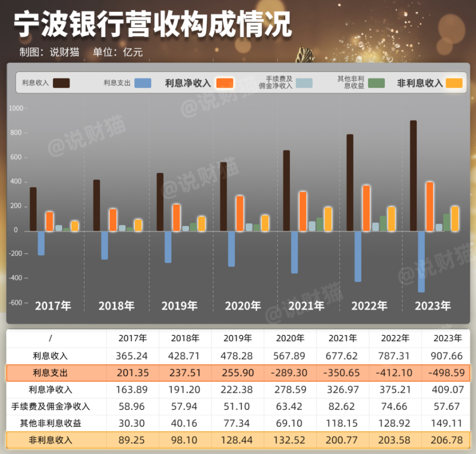Screen dimensions: 476x454
Task: Click the table cell 77.34
Action: pos(237,423)
